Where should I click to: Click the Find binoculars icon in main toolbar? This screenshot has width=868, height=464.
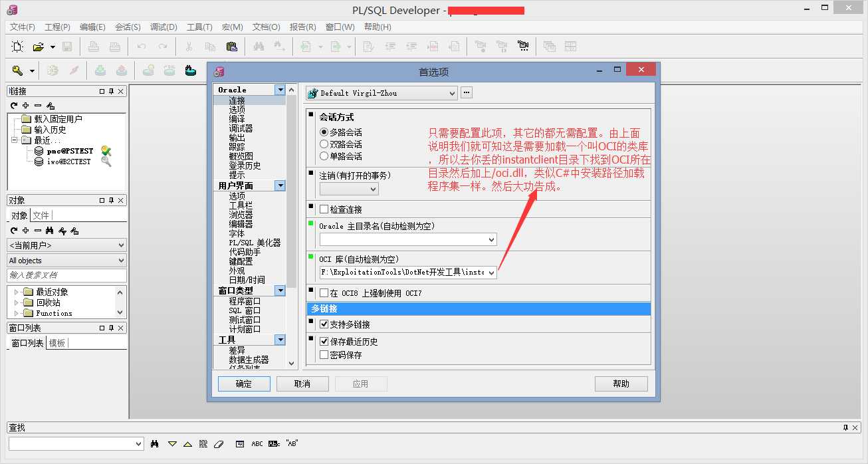(259, 47)
